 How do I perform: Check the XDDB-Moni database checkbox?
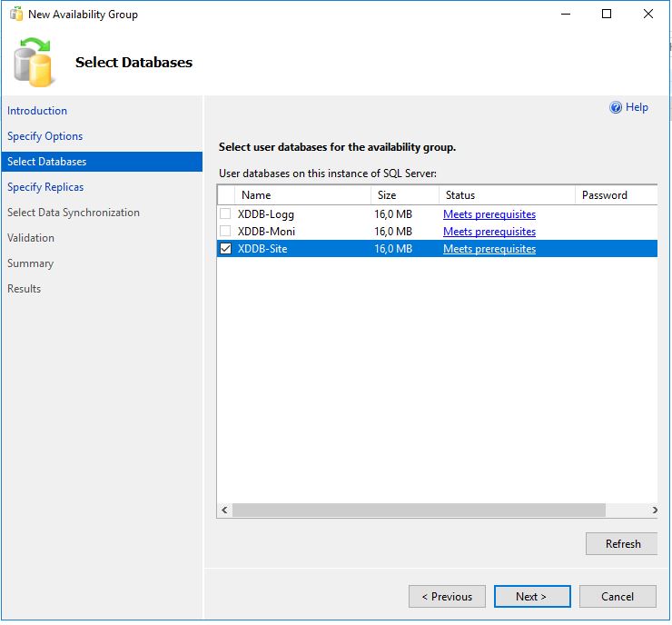[x=225, y=231]
